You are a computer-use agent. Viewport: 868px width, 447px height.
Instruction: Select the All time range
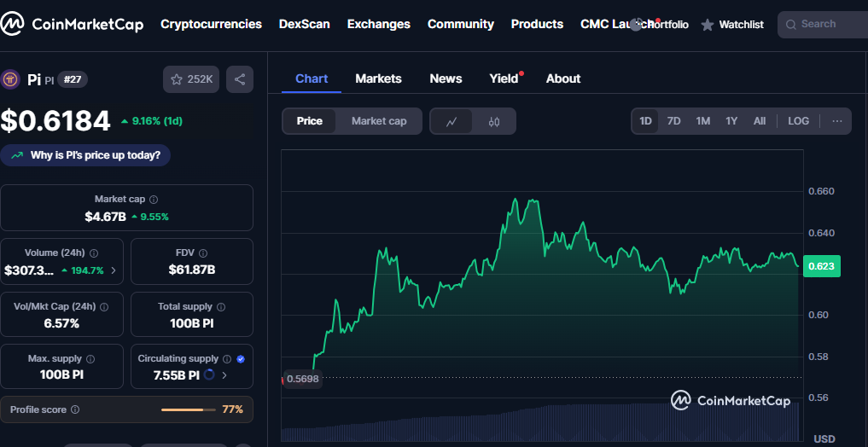pos(760,120)
